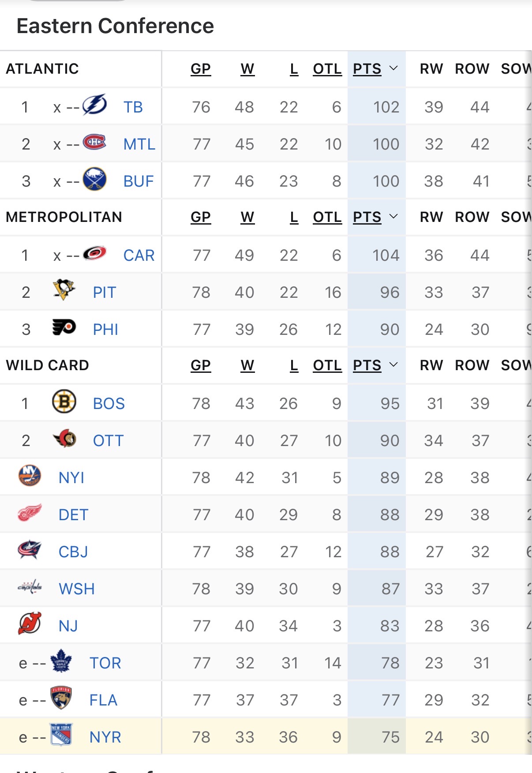
Task: Open the NYI team page link
Action: pos(71,478)
